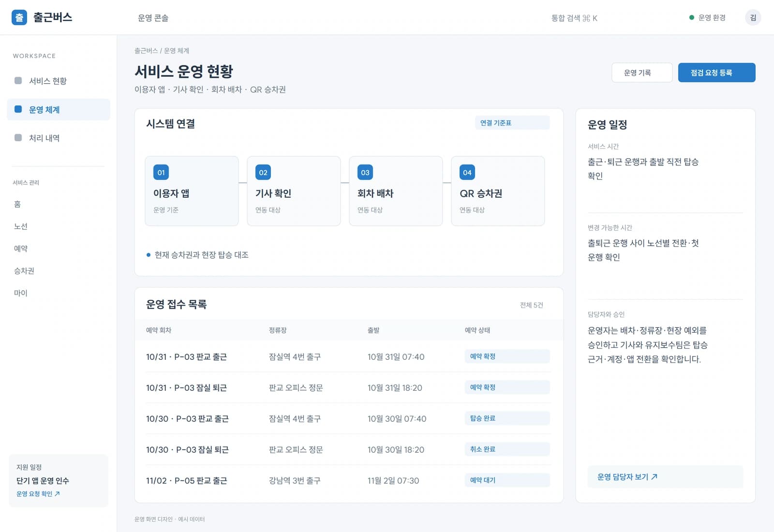
Task: Go to 홈 in 서비스 관리
Action: click(17, 204)
